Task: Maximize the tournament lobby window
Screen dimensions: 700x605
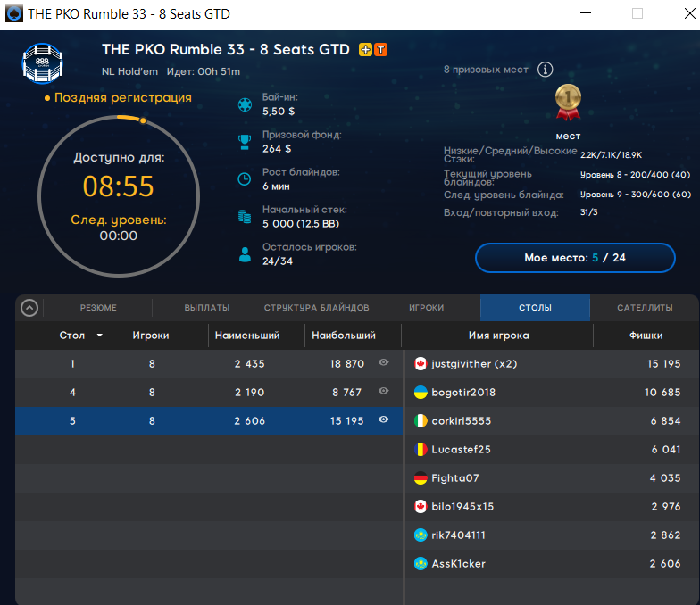Action: pyautogui.click(x=637, y=13)
